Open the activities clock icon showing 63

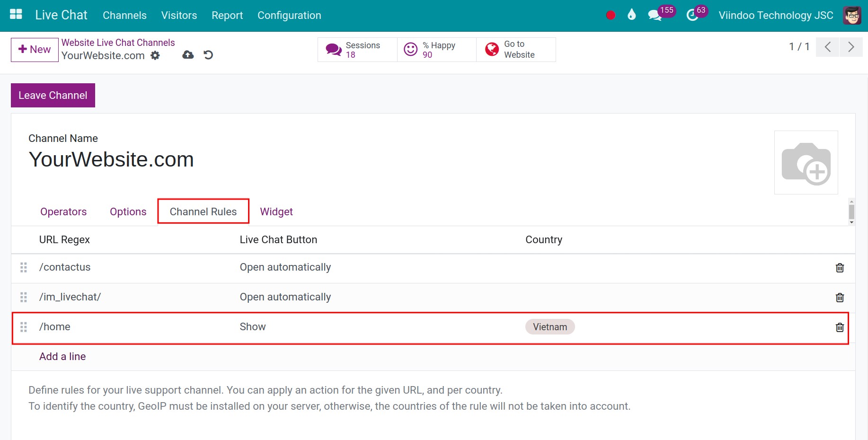[691, 15]
